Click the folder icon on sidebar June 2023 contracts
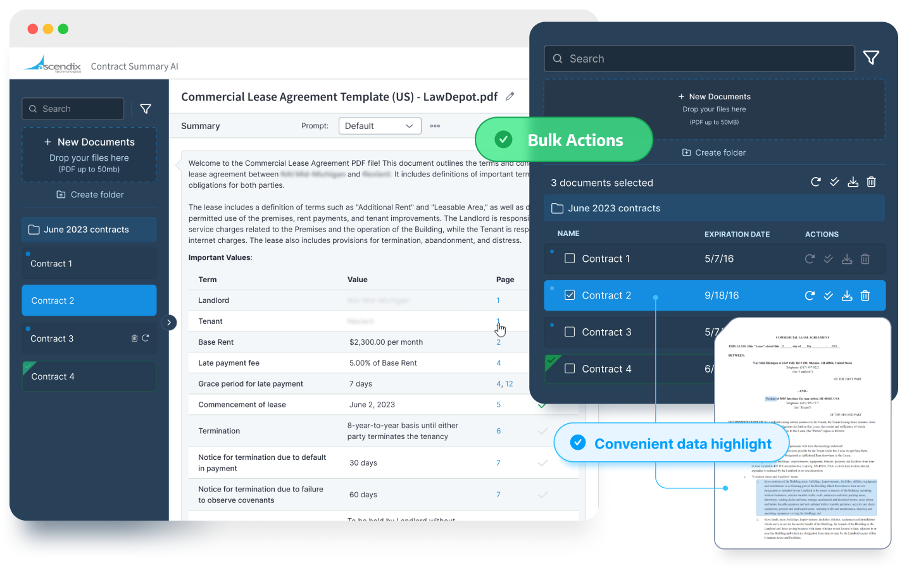Viewport: 902px width, 576px height. pyautogui.click(x=34, y=230)
